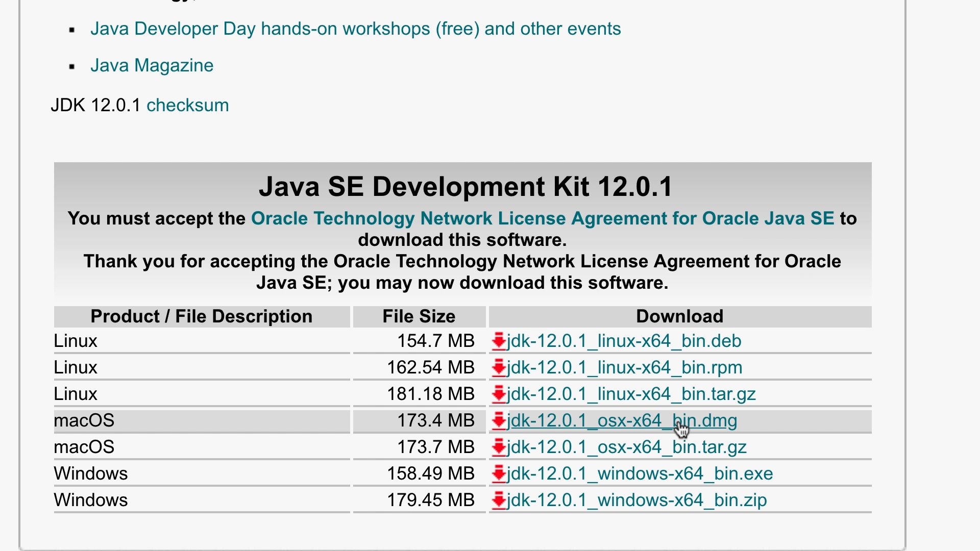The height and width of the screenshot is (551, 980).
Task: Download jdk-12.0.1_windows-x64_bin.exe link
Action: [x=640, y=473]
